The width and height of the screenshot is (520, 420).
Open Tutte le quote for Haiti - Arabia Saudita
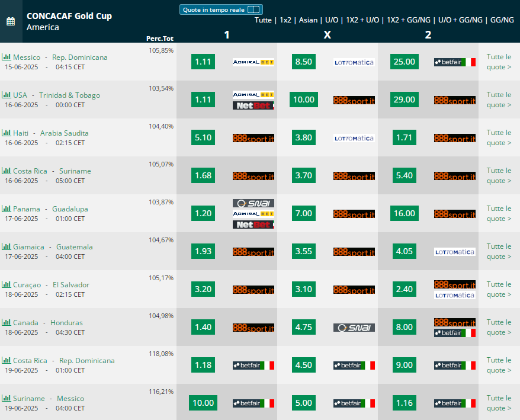(499, 137)
